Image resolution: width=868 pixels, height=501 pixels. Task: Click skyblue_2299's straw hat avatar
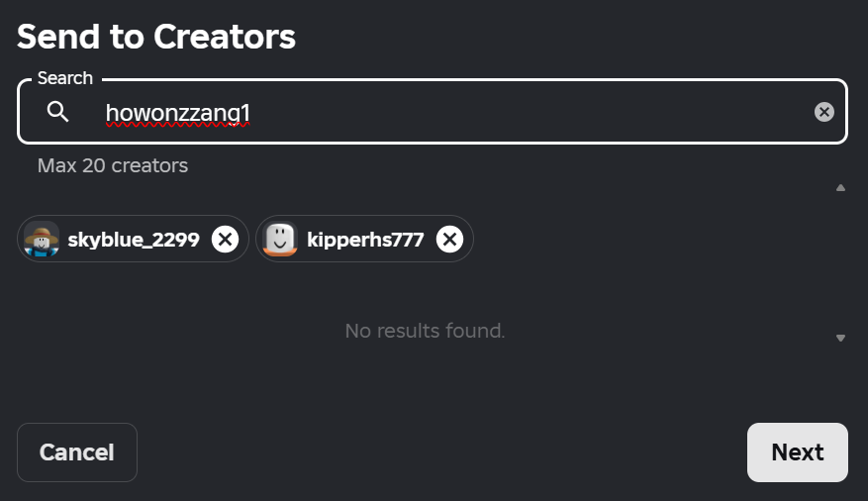click(42, 240)
